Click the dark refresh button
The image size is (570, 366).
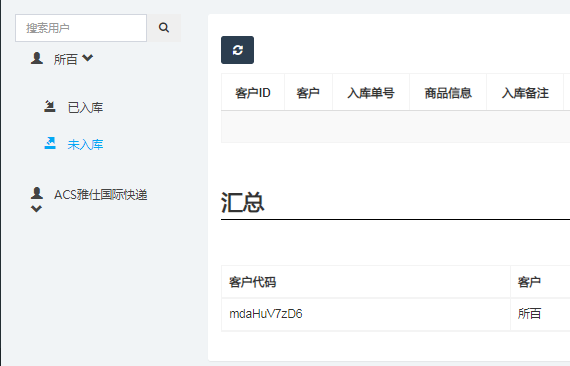pyautogui.click(x=237, y=50)
